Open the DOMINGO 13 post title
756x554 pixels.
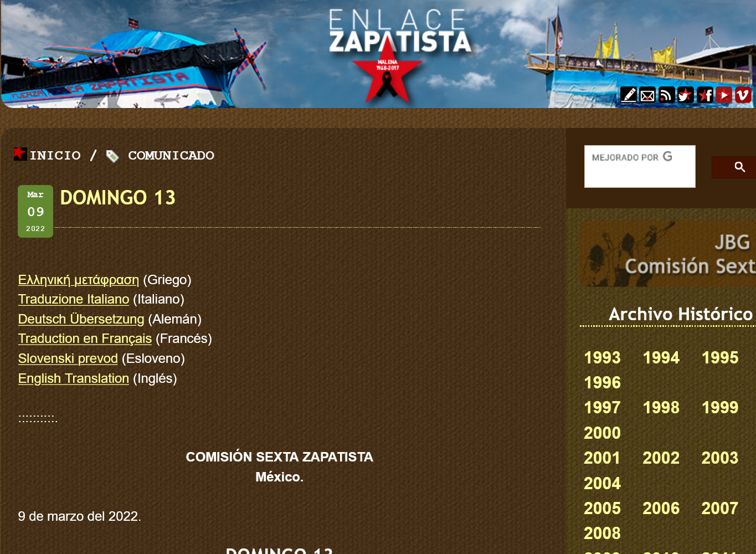118,198
